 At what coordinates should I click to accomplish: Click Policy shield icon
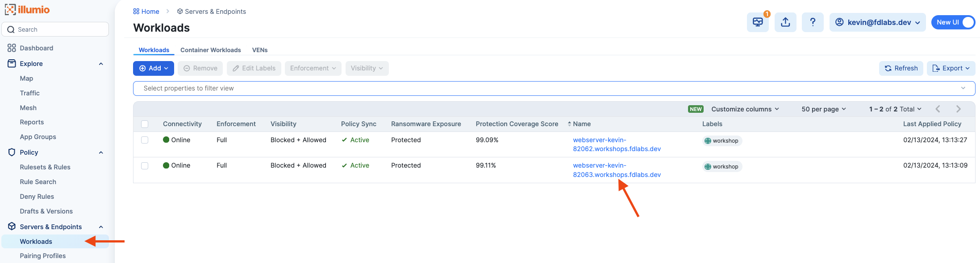point(12,152)
